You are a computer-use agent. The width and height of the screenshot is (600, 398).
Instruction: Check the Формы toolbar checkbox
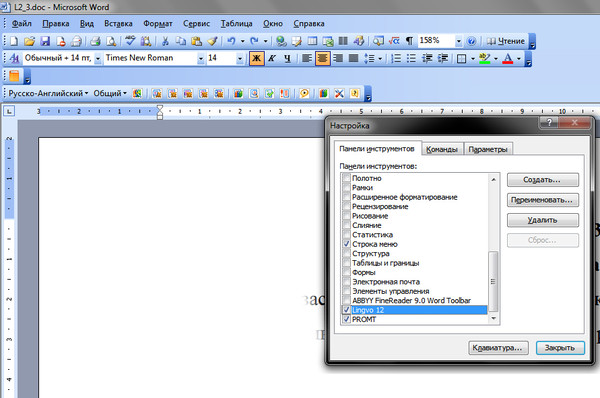click(347, 272)
